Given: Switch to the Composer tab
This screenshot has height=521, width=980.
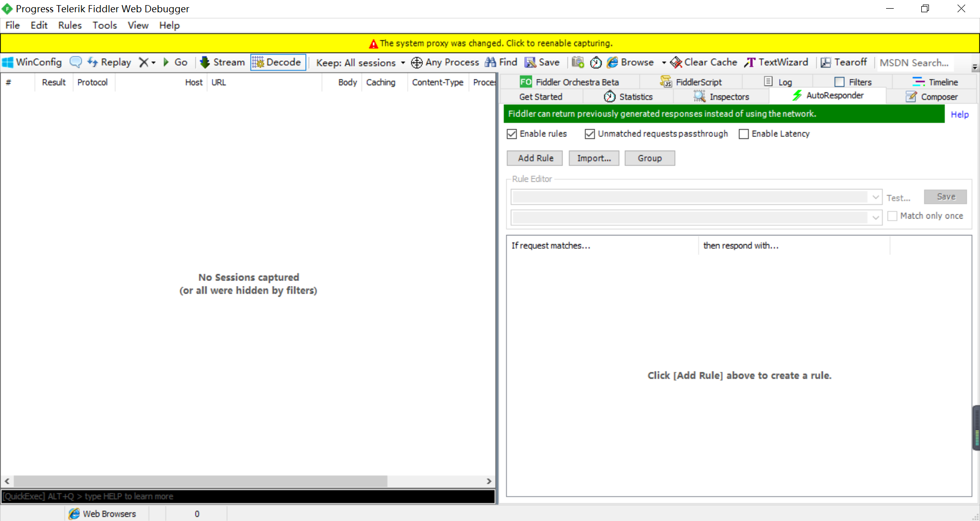Looking at the screenshot, I should (932, 97).
